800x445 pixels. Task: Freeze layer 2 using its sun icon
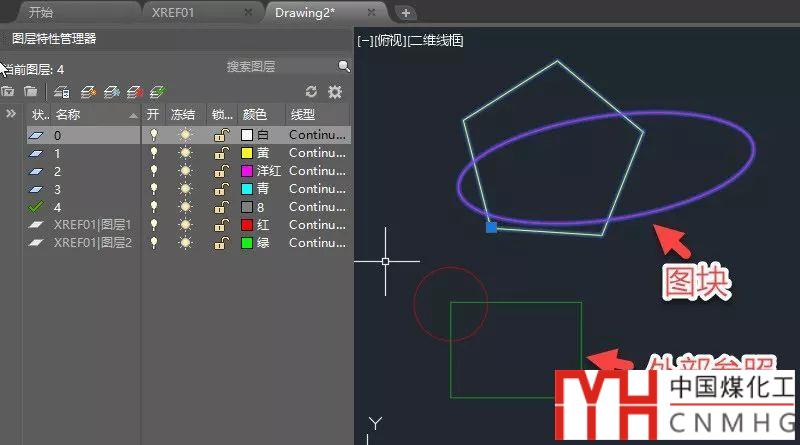(x=184, y=171)
